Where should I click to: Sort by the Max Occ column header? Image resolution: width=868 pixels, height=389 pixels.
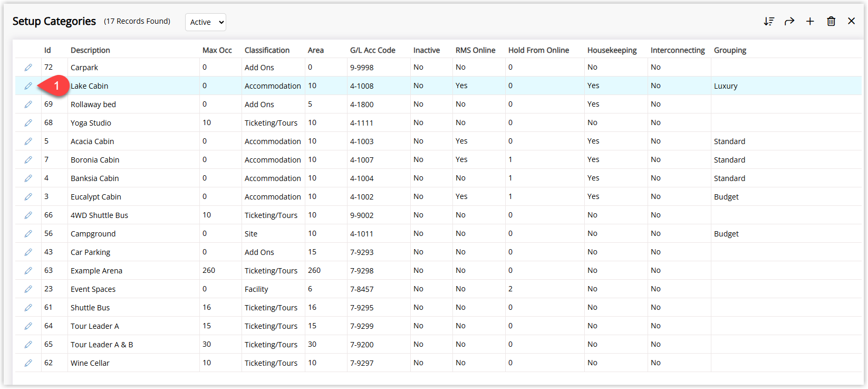click(217, 50)
